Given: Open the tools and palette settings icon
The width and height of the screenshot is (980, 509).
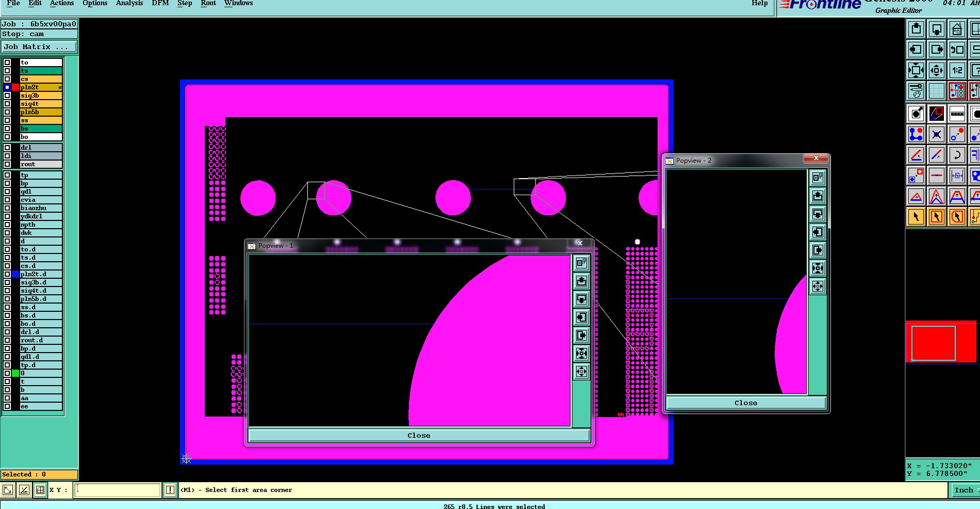Looking at the screenshot, I should click(x=916, y=91).
